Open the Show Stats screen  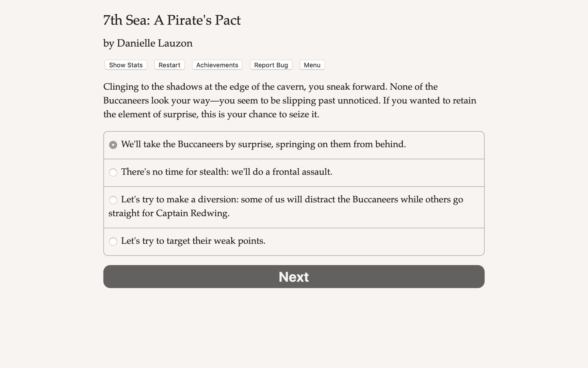tap(125, 65)
